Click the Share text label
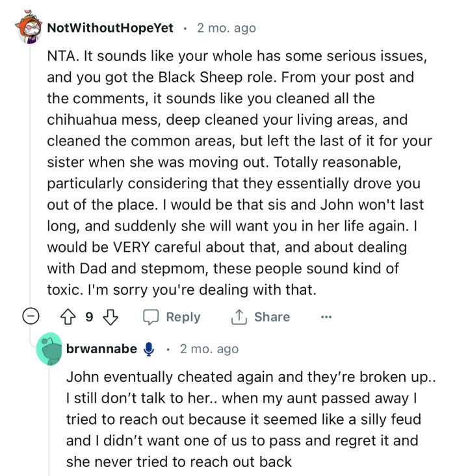This screenshot has width=455, height=476. tap(272, 317)
